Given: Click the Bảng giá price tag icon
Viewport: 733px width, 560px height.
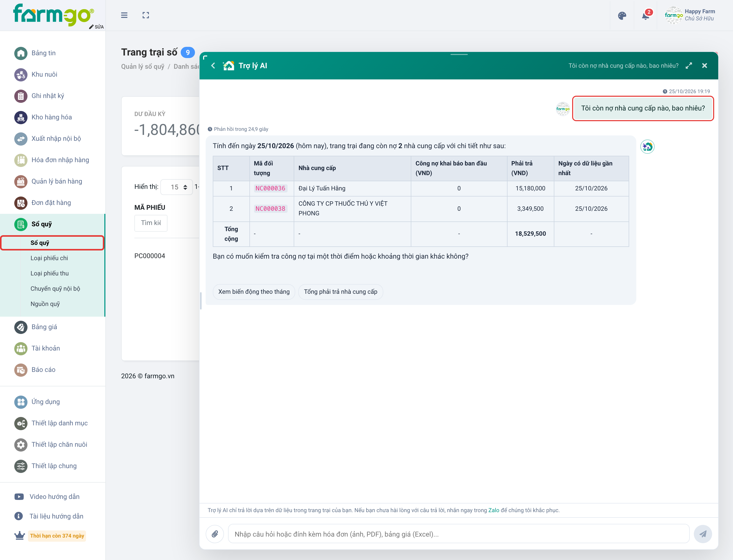Looking at the screenshot, I should 21,327.
